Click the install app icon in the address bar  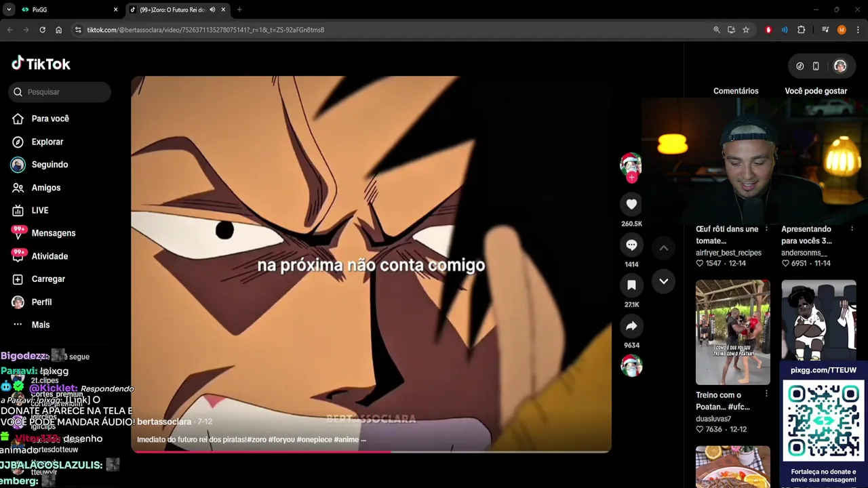tap(731, 30)
